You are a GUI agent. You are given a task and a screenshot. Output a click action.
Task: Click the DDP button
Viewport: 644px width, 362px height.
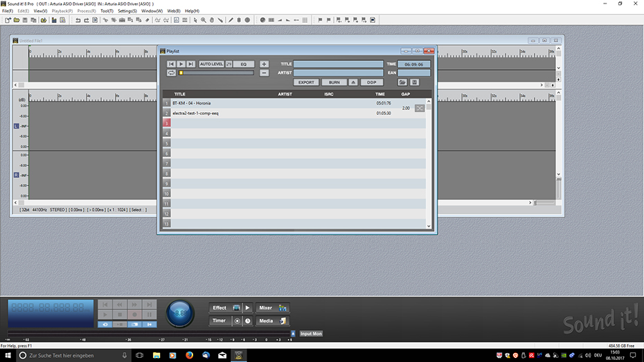pos(372,82)
